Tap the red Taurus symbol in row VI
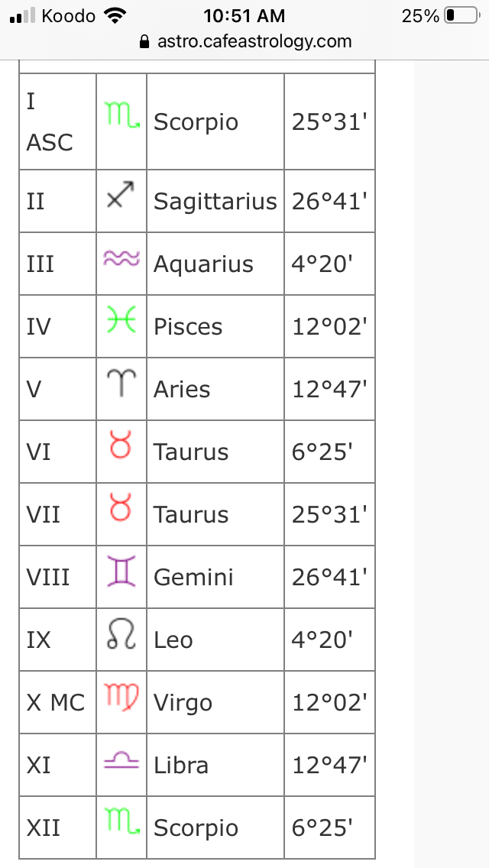The width and height of the screenshot is (489, 868). click(121, 445)
